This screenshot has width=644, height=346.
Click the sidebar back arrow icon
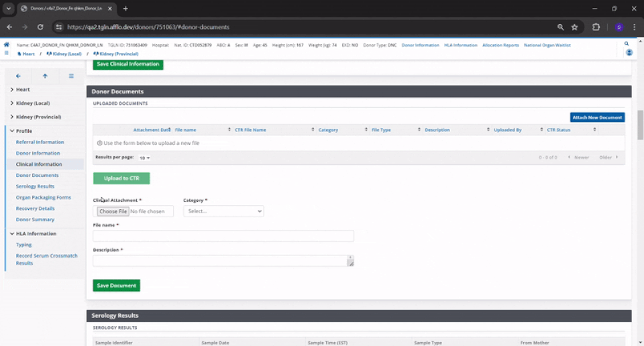tap(18, 76)
